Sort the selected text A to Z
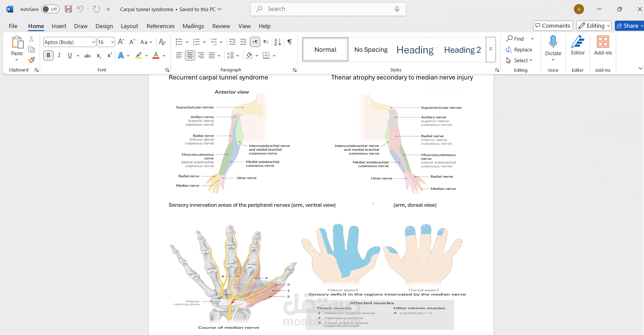Screen dimensions: 644x335 point(278,42)
